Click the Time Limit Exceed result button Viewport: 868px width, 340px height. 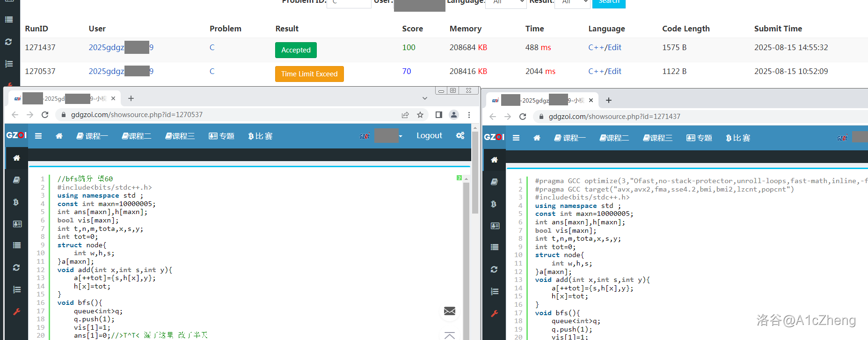coord(309,74)
